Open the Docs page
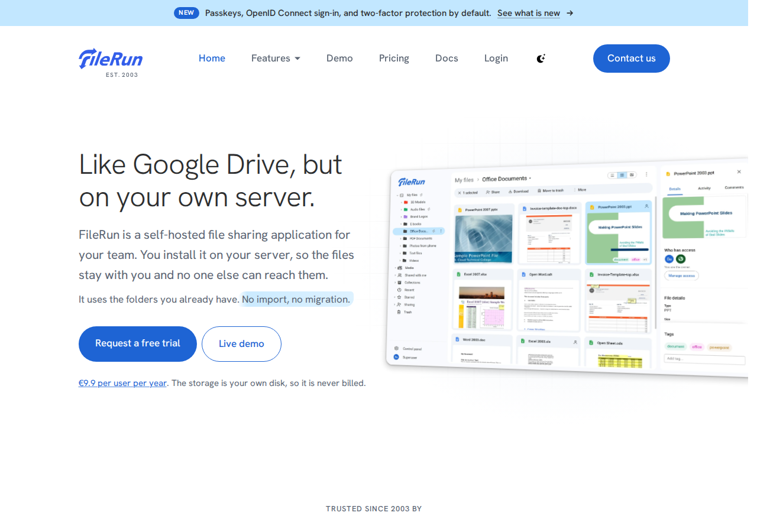This screenshot has height=532, width=757. (447, 58)
